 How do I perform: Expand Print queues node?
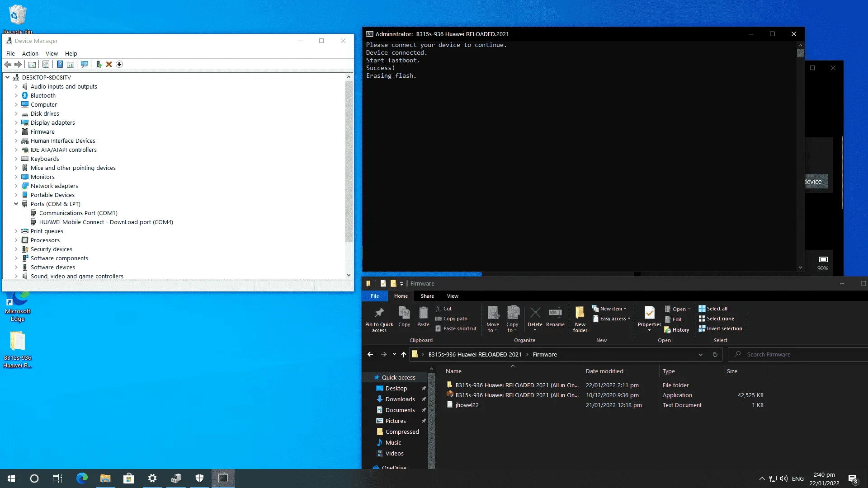pos(16,231)
